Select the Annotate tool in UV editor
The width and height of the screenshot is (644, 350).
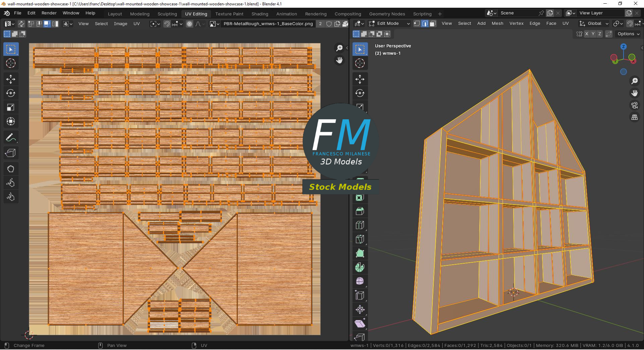pos(11,137)
